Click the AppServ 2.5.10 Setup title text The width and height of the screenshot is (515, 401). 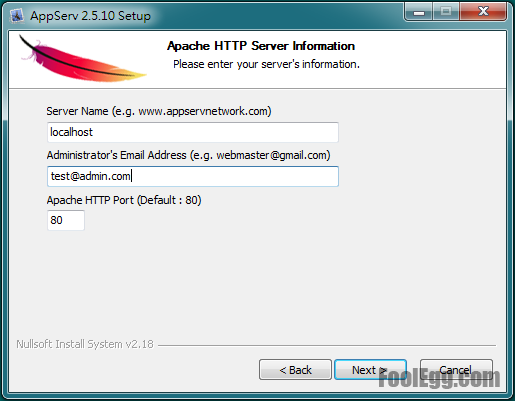click(90, 16)
